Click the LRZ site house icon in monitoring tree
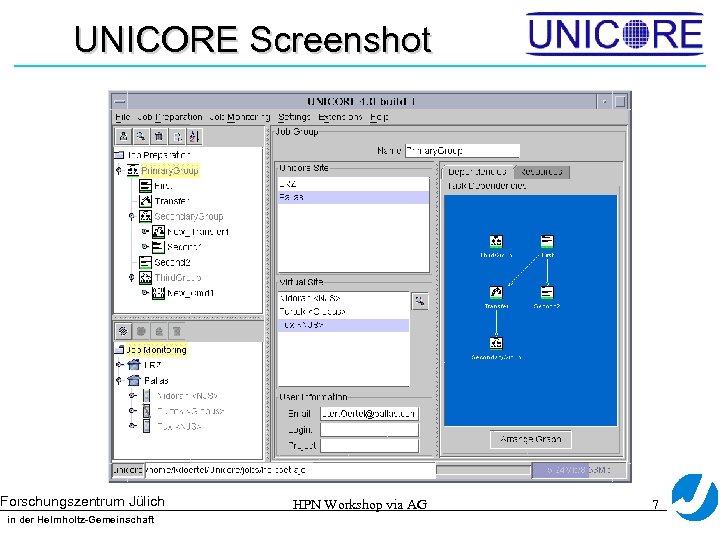This screenshot has height=540, width=720. click(134, 365)
